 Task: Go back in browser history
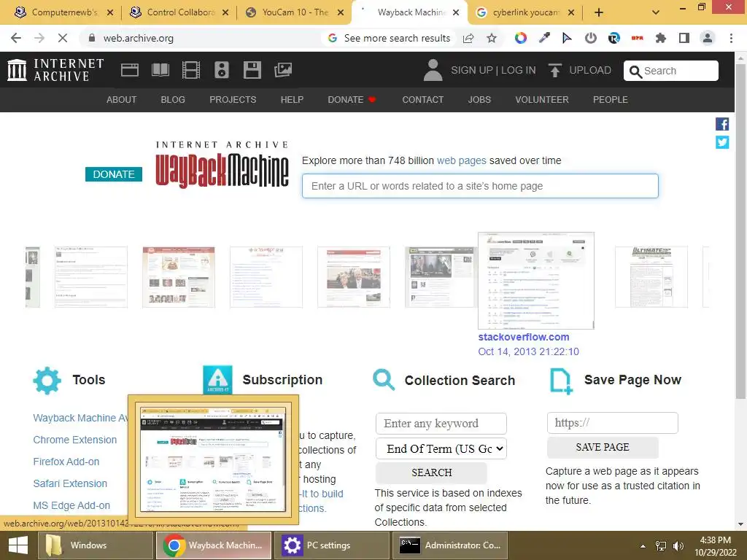coord(16,38)
